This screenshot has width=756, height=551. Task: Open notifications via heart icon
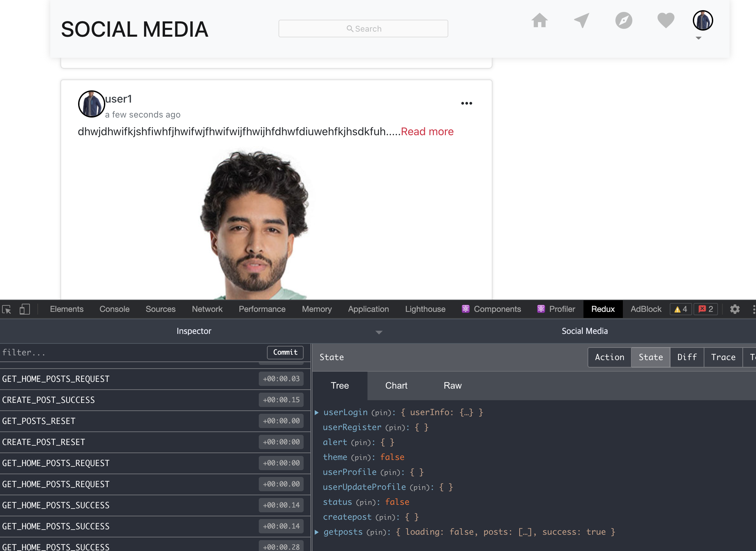click(x=666, y=20)
